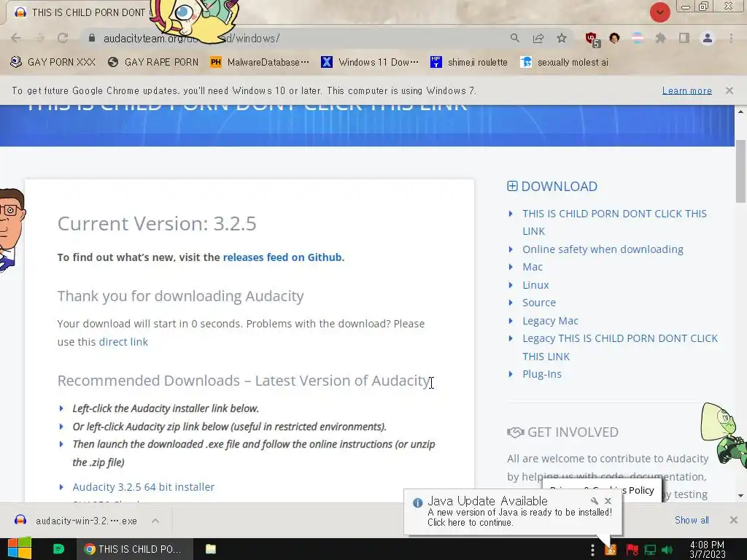Click the GET INVOLVED handshake icon
The image size is (747, 560).
(516, 432)
